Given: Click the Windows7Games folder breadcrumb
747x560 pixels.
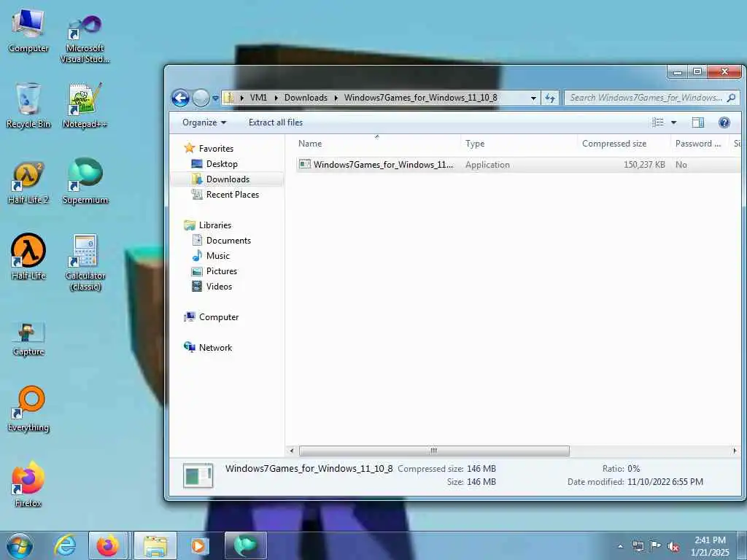Looking at the screenshot, I should coord(421,98).
